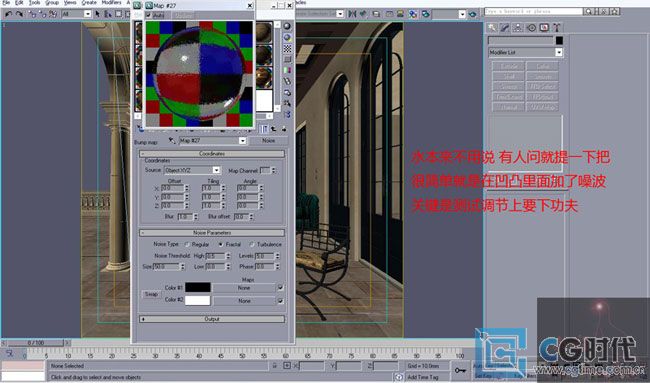Click the Add Time Tag label
The width and height of the screenshot is (650, 383).
tap(422, 377)
